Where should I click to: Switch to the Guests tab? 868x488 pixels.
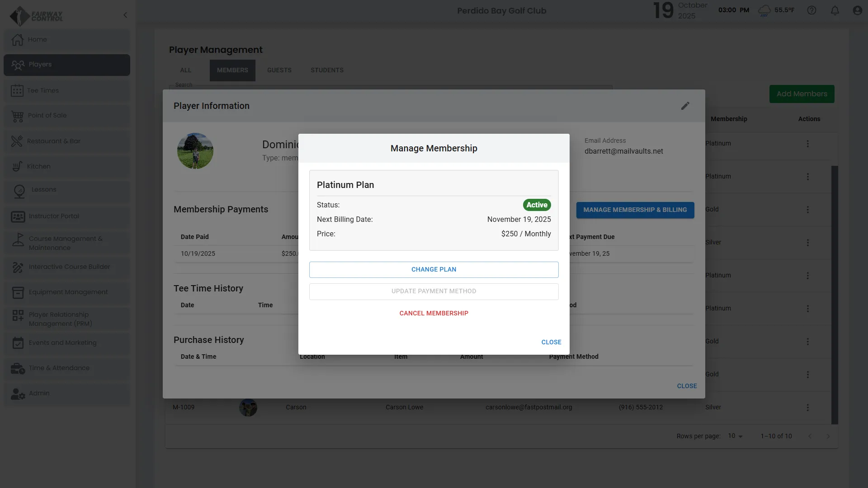click(279, 70)
